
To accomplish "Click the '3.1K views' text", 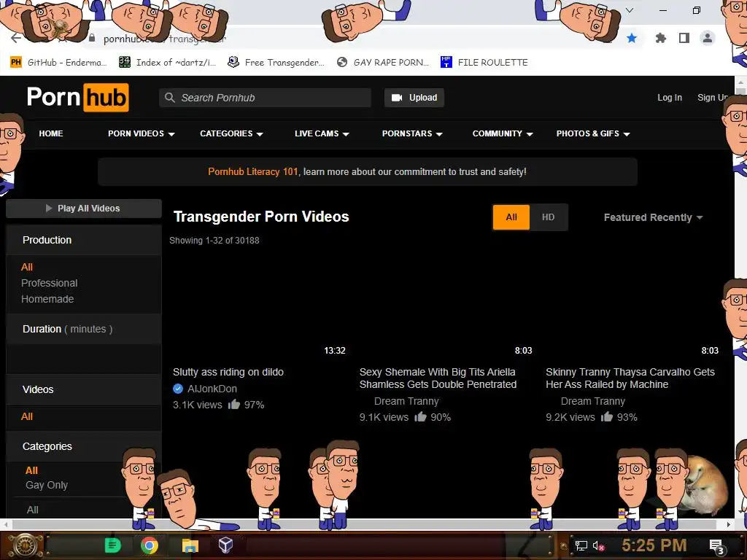I will (197, 405).
